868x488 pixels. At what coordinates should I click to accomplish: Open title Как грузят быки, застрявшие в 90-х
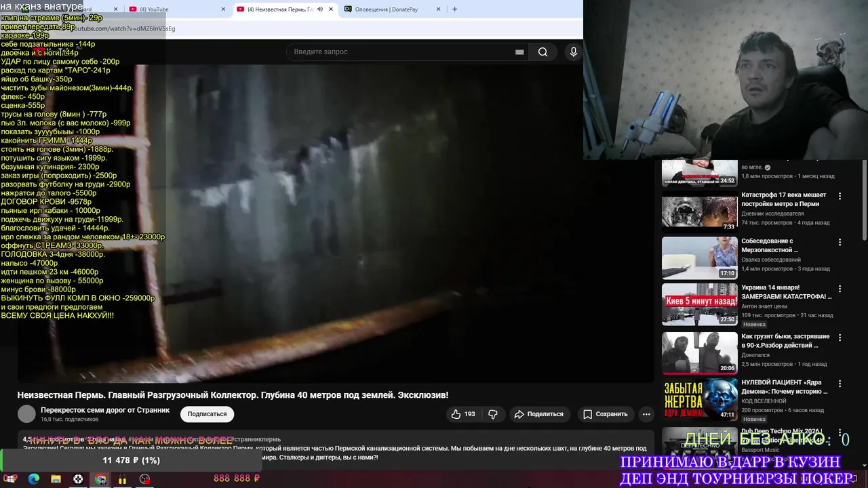coord(785,341)
